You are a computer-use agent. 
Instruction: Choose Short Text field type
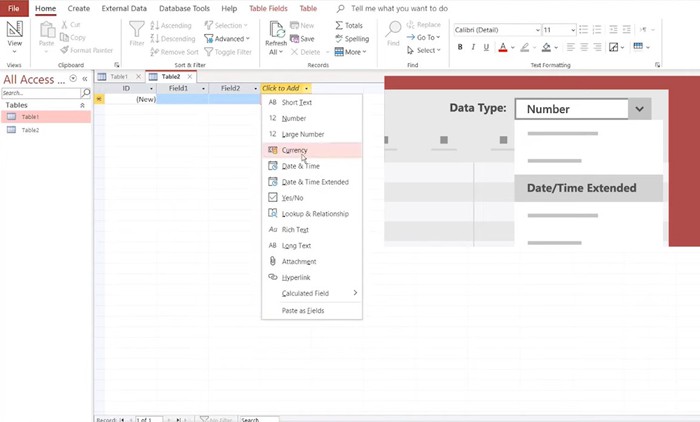[x=312, y=102]
